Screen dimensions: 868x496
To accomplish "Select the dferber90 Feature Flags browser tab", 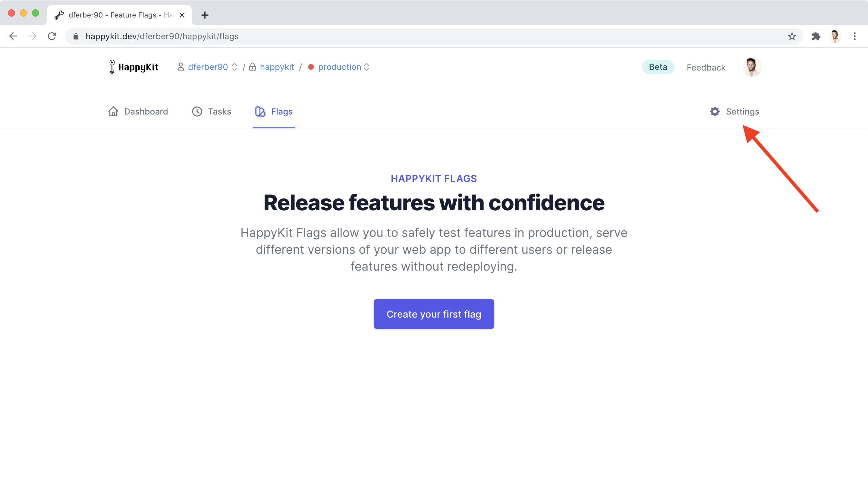I will [119, 15].
